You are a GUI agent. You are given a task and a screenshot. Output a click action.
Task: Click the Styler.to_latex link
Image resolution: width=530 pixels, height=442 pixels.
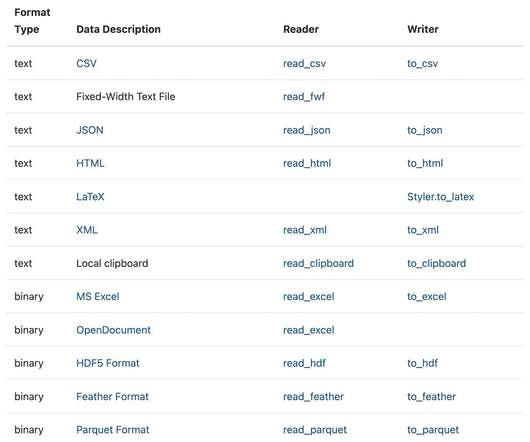[440, 197]
